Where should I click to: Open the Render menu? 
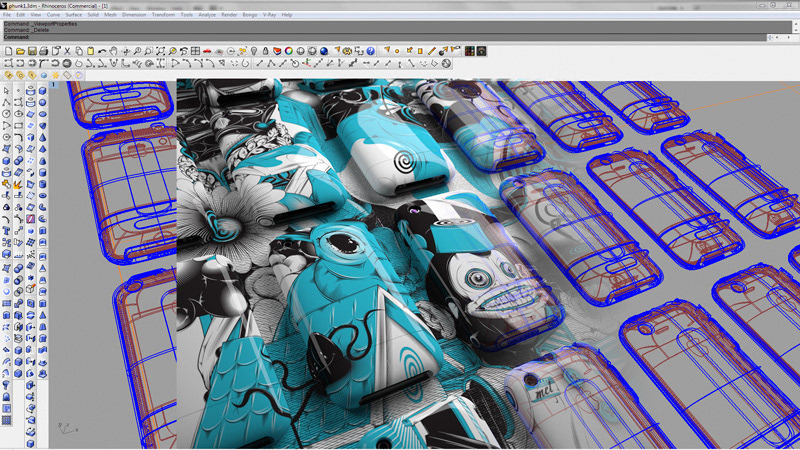(229, 15)
